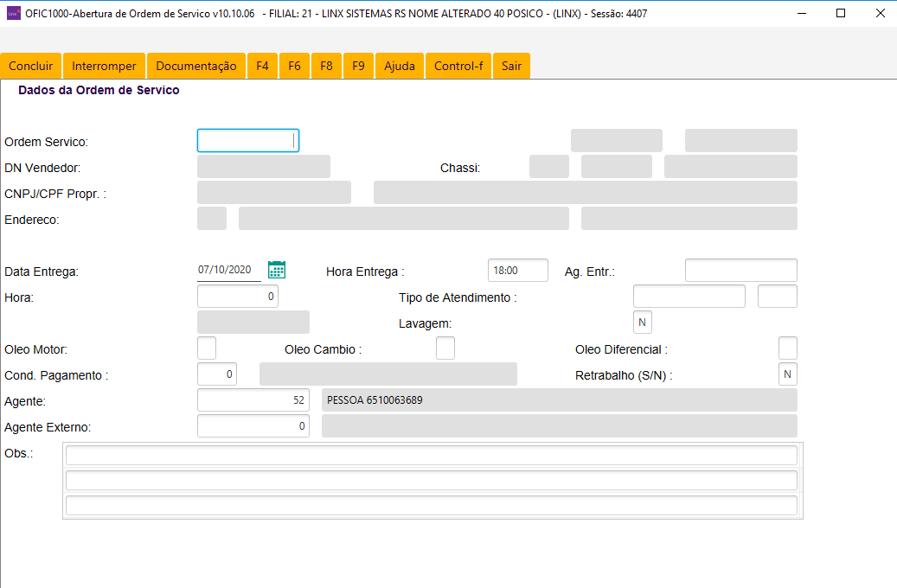Click the CNPJ/CPF Propr. code field
Screen dimensions: 897x588
click(274, 192)
